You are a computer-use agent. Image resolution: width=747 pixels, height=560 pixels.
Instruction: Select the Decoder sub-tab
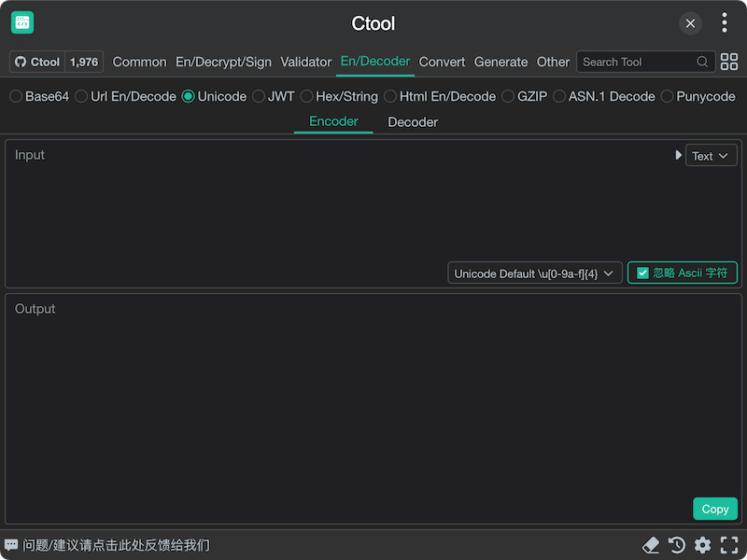click(413, 122)
